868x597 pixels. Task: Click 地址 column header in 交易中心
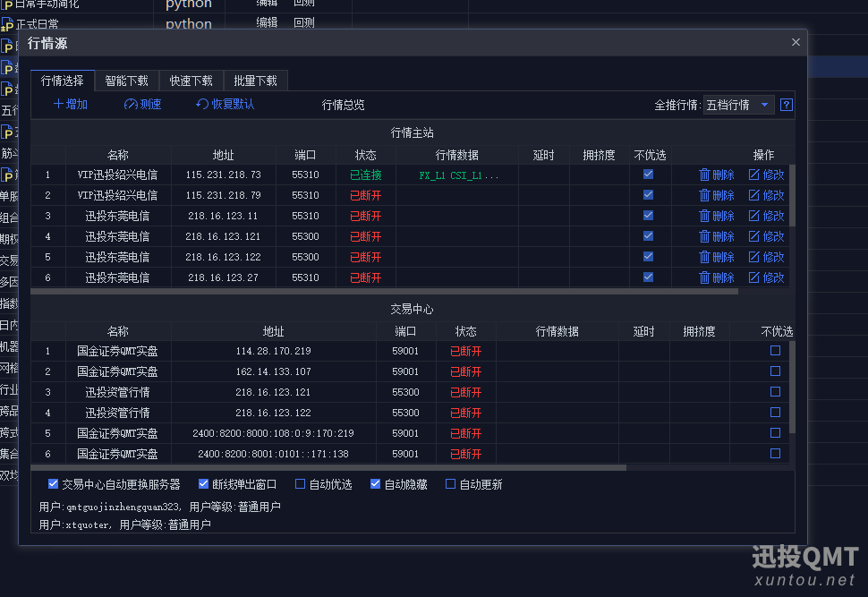(274, 332)
